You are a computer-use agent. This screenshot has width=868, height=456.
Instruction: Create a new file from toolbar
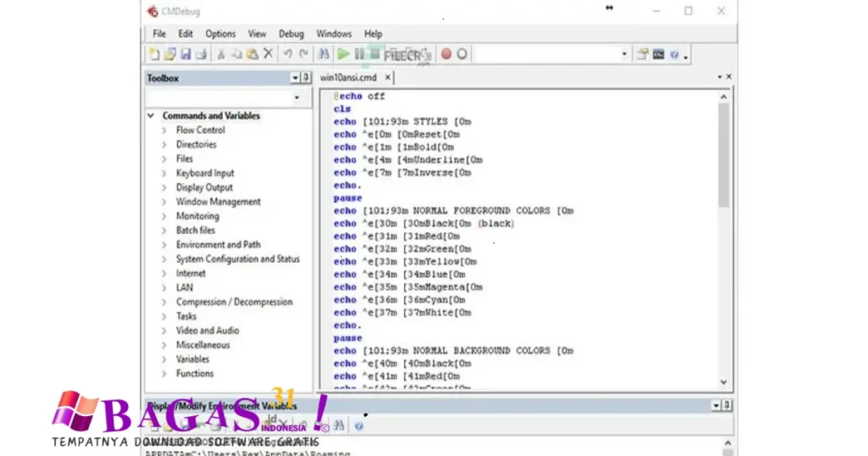pyautogui.click(x=154, y=54)
